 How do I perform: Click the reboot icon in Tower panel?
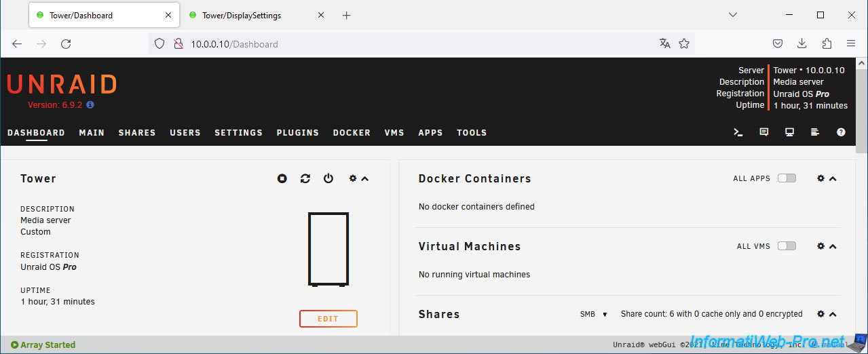coord(305,178)
